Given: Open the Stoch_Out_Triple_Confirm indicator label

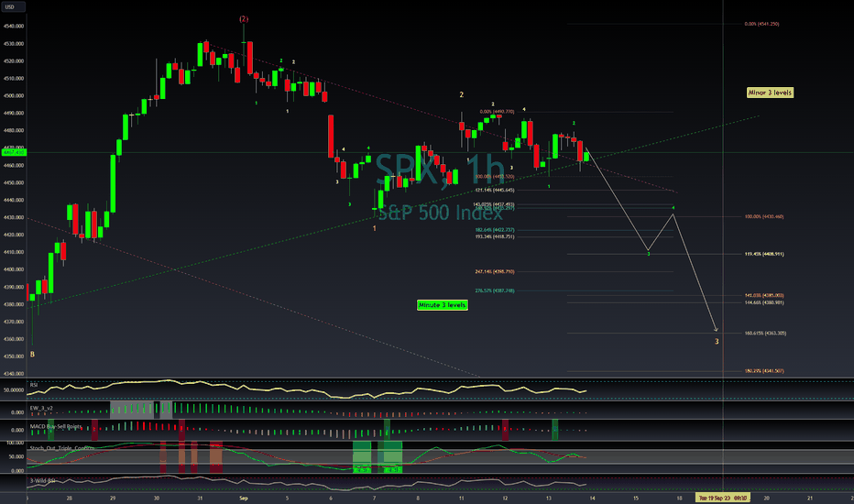Looking at the screenshot, I should (x=62, y=448).
